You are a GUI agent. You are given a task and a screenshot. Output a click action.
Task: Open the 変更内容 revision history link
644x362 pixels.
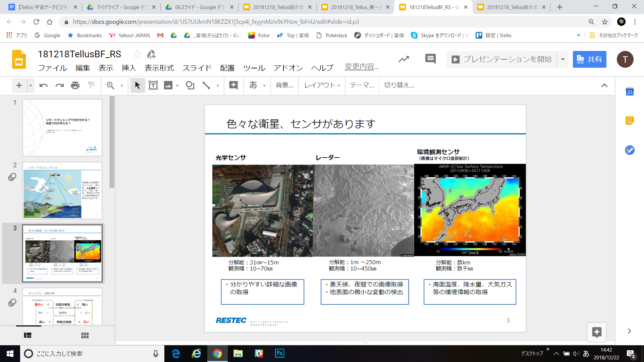[362, 67]
